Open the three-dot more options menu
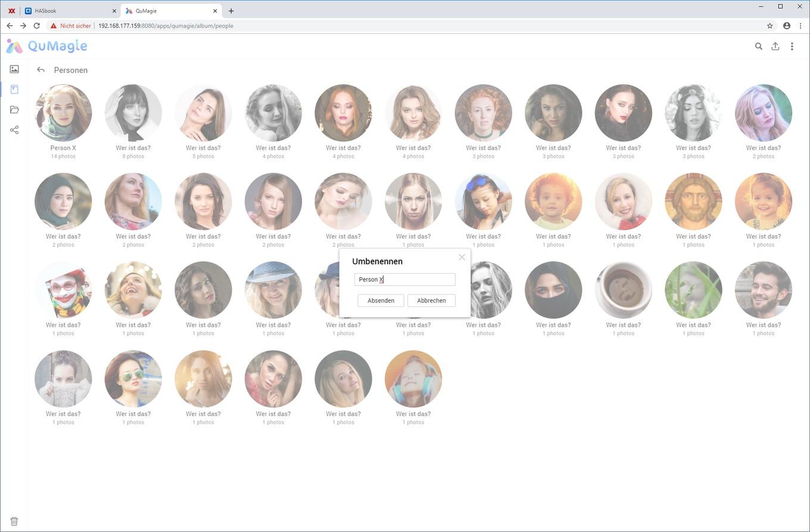Screen dimensions: 810x532 point(792,46)
